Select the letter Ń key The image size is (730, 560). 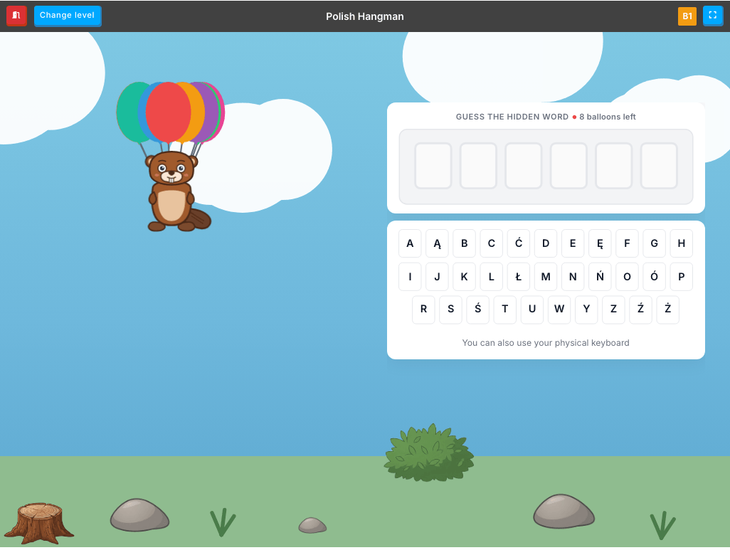pos(600,277)
